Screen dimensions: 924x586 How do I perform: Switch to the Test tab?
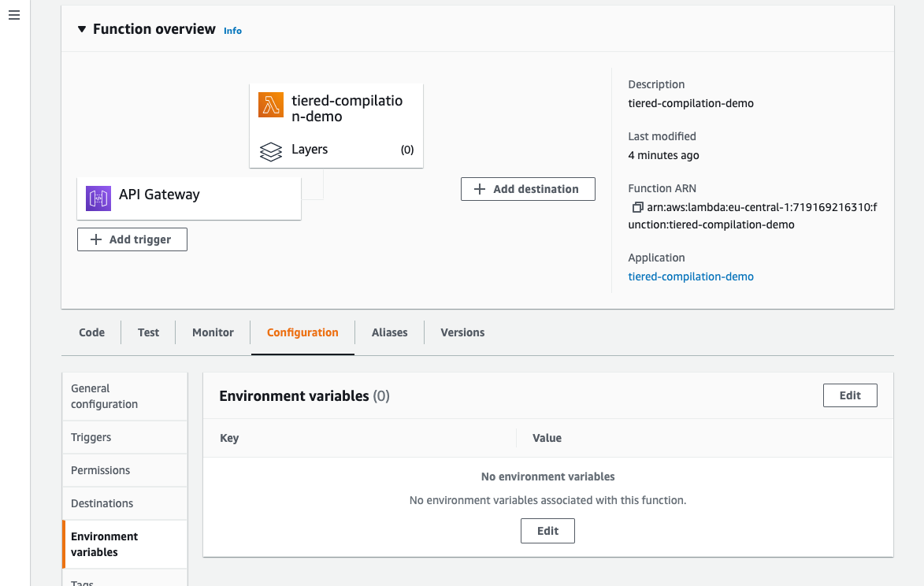tap(149, 332)
